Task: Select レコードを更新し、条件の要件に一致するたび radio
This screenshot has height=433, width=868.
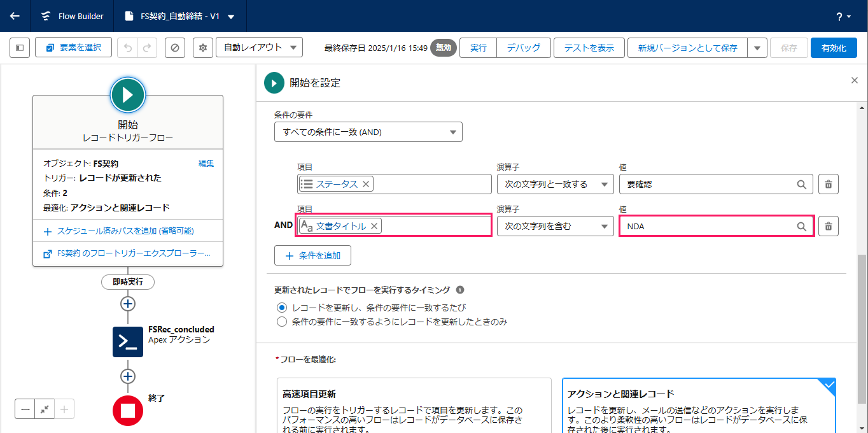Action: 282,307
